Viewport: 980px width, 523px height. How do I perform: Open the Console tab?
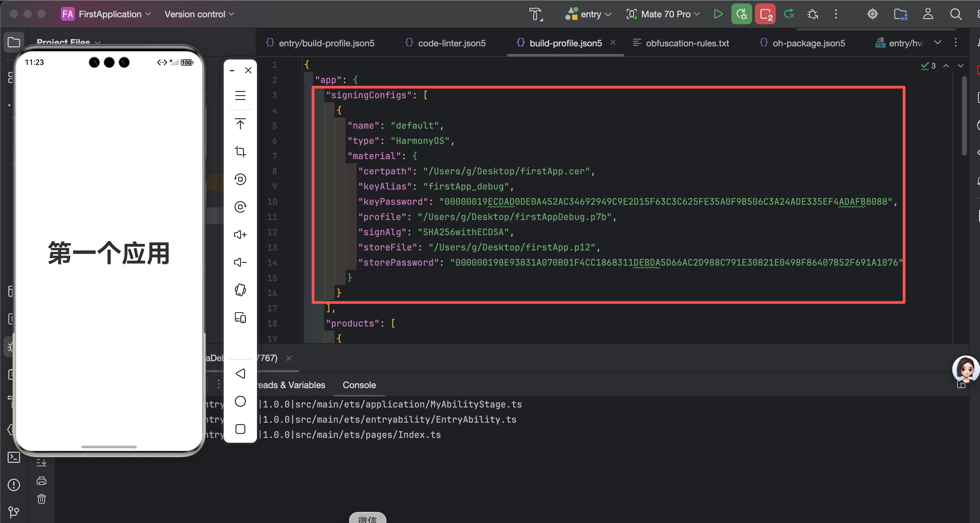coord(359,385)
